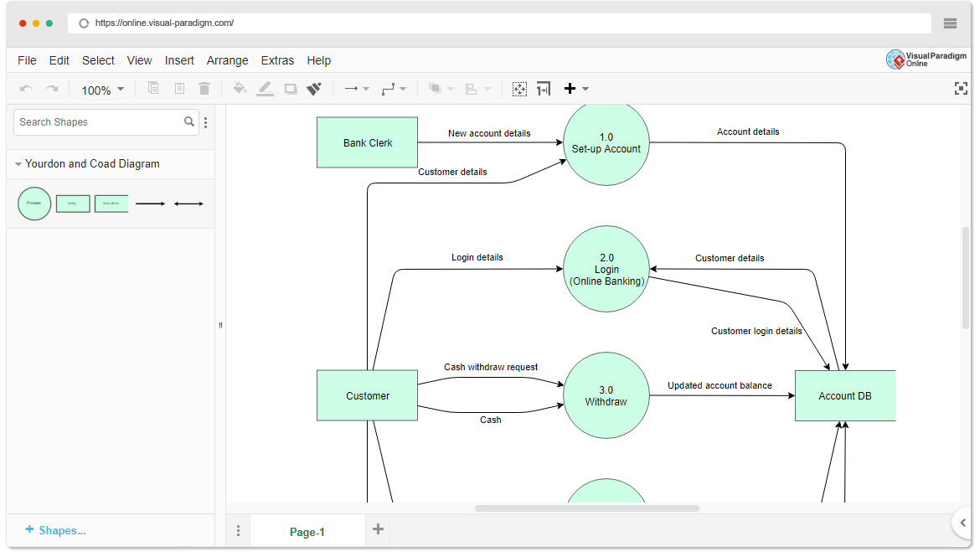Select the Process shape from the palette

(x=34, y=203)
